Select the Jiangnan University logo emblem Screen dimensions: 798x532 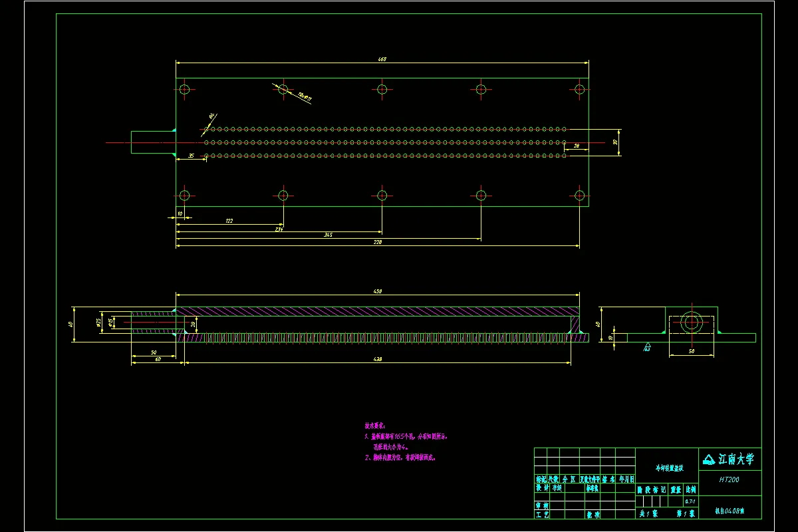(x=710, y=458)
